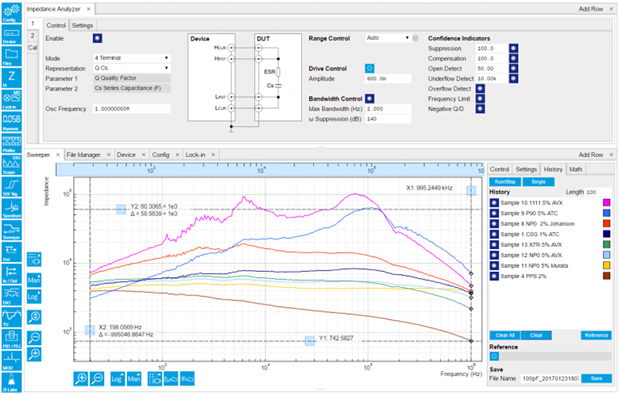Screen dimensions: 620x395
Task: Open the X-axis Man scaling dropdown button
Action: point(134,378)
